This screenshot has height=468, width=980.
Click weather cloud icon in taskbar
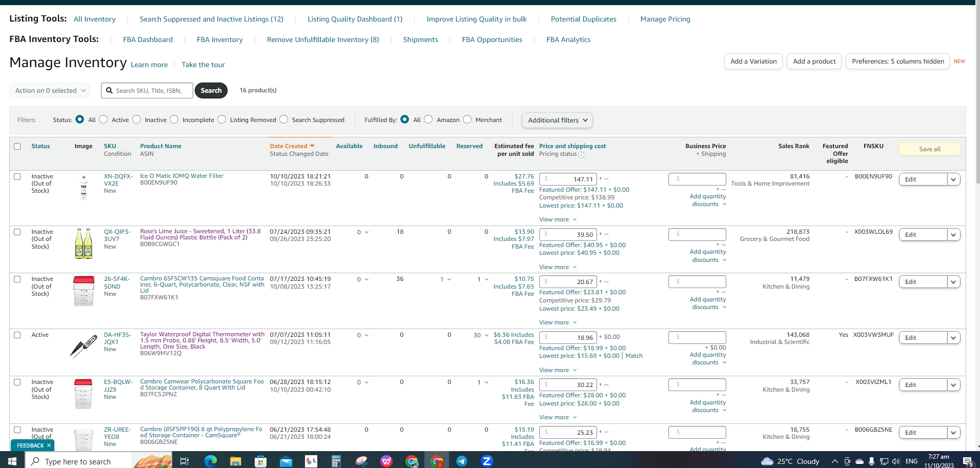767,461
